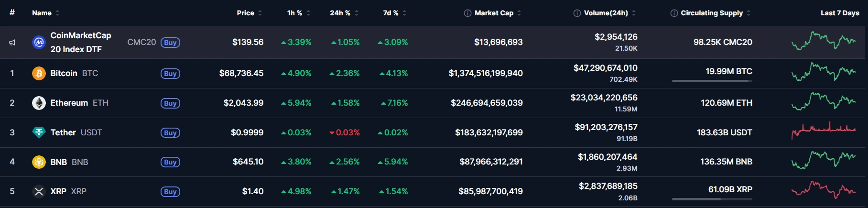The width and height of the screenshot is (868, 208).
Task: Click the Ethereum coin logo icon
Action: click(39, 103)
